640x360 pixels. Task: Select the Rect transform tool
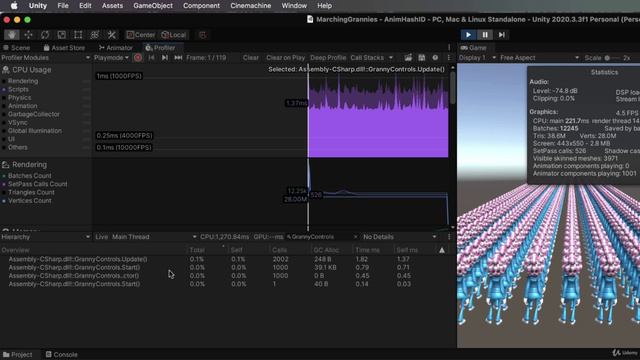pyautogui.click(x=78, y=35)
